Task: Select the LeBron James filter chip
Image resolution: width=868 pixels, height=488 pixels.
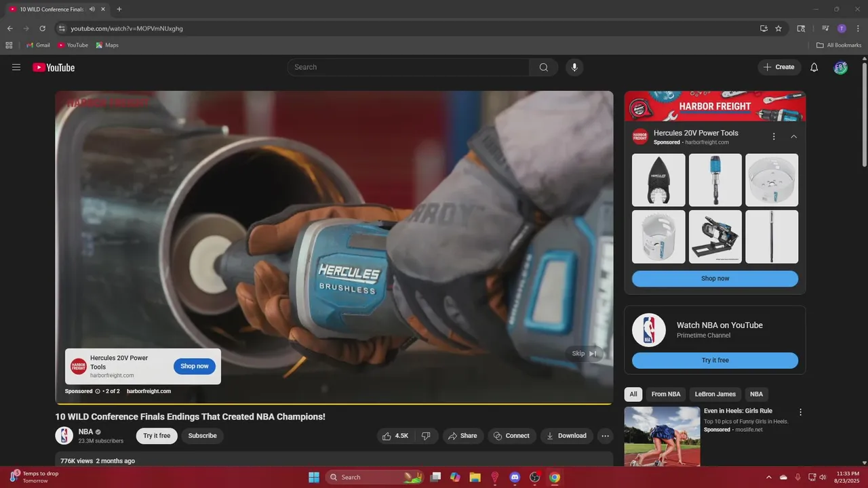Action: pyautogui.click(x=715, y=394)
